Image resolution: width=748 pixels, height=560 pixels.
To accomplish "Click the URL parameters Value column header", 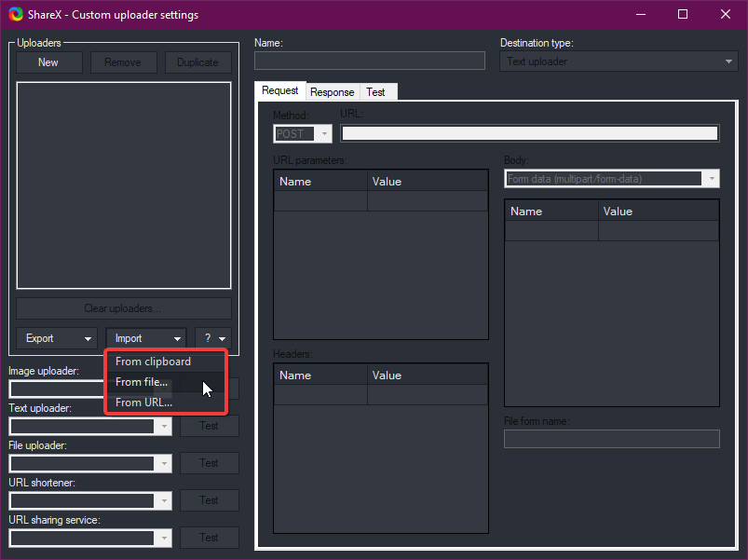I will pyautogui.click(x=428, y=182).
